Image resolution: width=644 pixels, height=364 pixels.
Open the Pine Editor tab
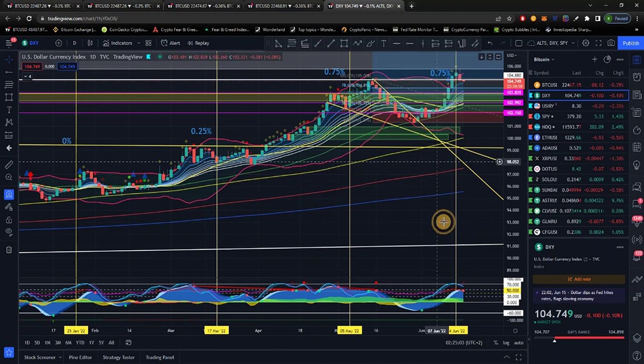click(80, 357)
